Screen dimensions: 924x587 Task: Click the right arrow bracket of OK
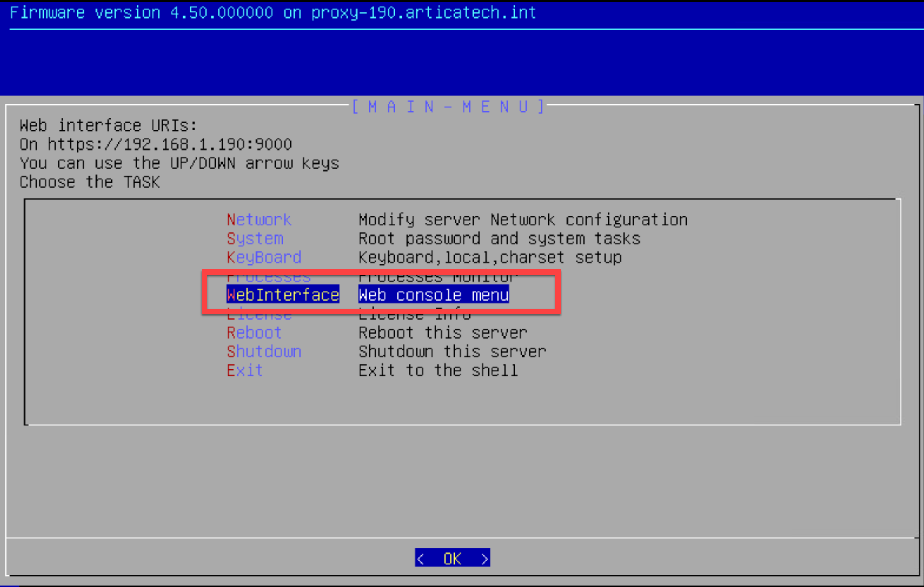[x=485, y=559]
